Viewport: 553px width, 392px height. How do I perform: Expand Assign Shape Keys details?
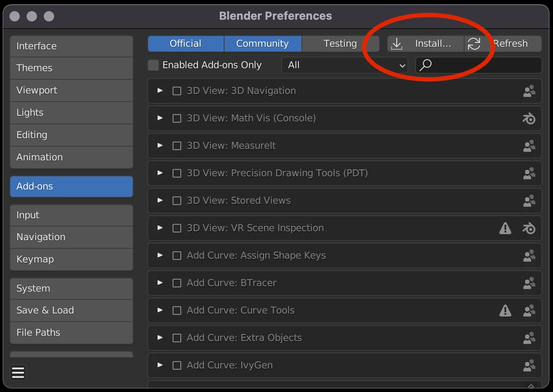(x=160, y=255)
